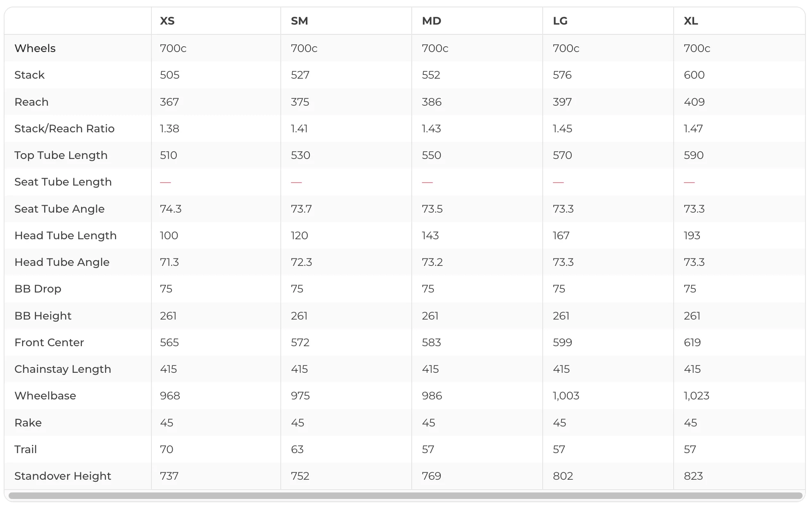Image resolution: width=812 pixels, height=508 pixels.
Task: Select the LG column header
Action: [560, 21]
